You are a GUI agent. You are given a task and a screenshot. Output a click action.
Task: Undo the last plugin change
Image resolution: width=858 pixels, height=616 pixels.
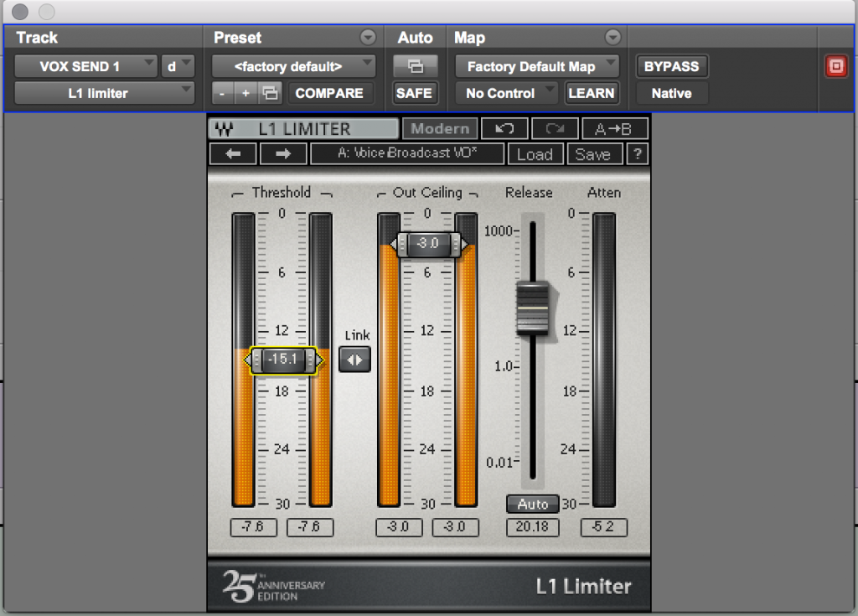click(504, 129)
